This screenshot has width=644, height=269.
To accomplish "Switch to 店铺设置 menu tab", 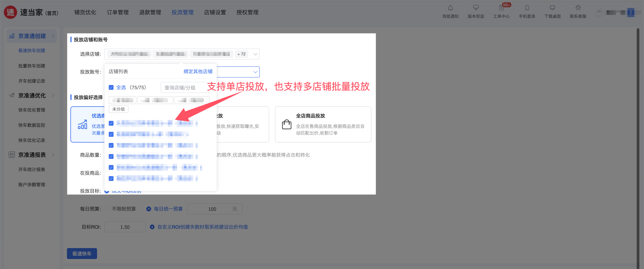I will 215,12.
